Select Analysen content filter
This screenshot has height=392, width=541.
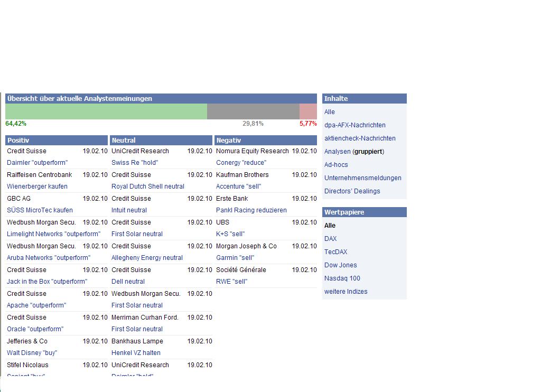(337, 152)
